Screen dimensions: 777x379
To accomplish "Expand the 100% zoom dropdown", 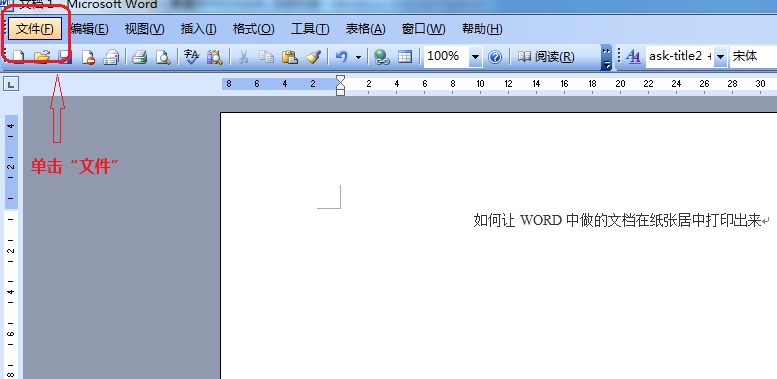I will click(x=475, y=57).
